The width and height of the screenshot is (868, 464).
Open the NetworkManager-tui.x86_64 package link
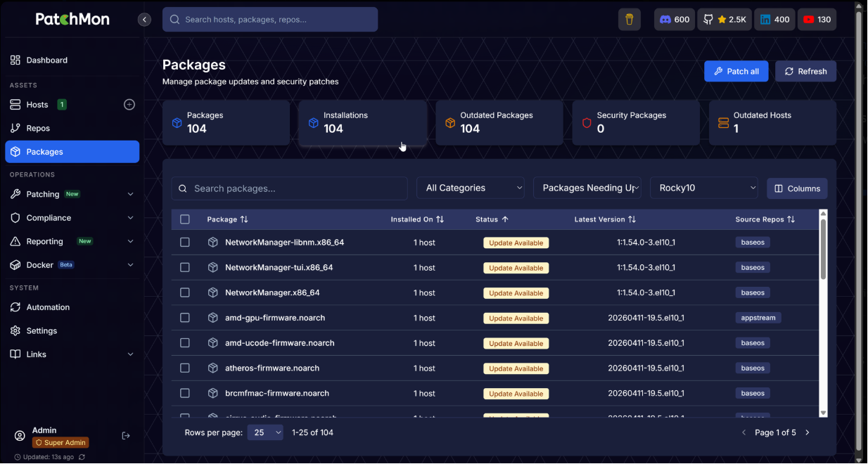(x=279, y=268)
